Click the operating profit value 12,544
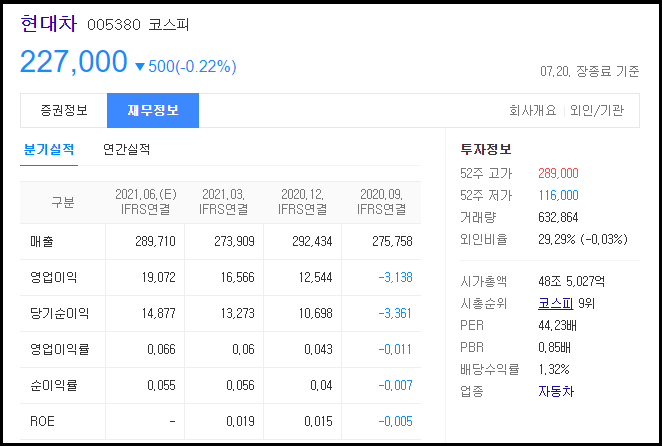The image size is (662, 446). pyautogui.click(x=315, y=277)
